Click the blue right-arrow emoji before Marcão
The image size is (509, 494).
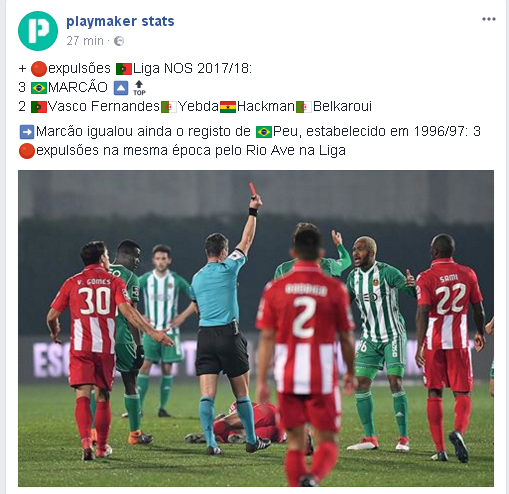click(x=27, y=132)
